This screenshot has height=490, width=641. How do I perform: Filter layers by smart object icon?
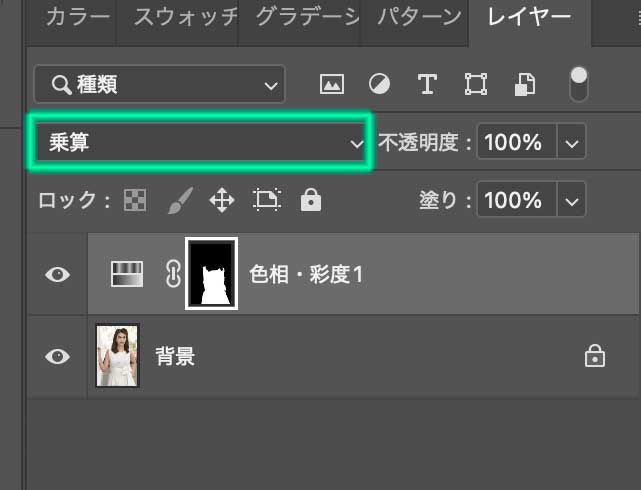pyautogui.click(x=525, y=84)
